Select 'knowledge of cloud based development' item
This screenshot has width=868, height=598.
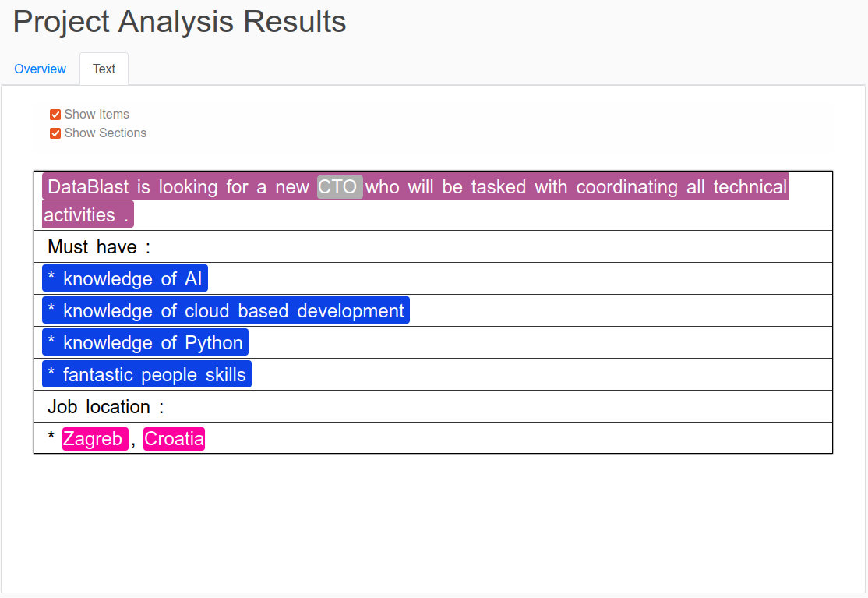[x=226, y=310]
